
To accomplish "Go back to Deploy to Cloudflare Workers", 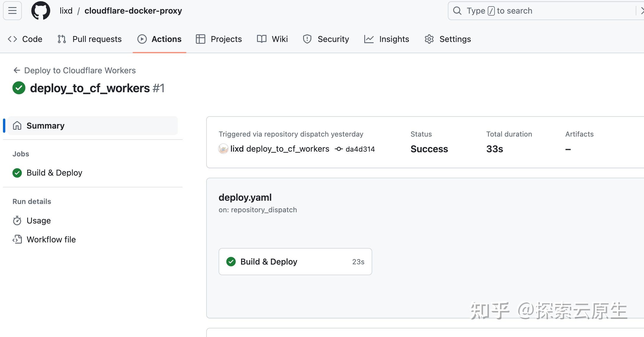I will 80,70.
